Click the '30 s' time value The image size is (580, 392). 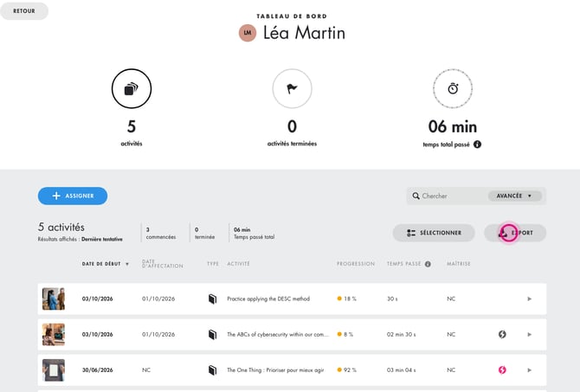392,299
